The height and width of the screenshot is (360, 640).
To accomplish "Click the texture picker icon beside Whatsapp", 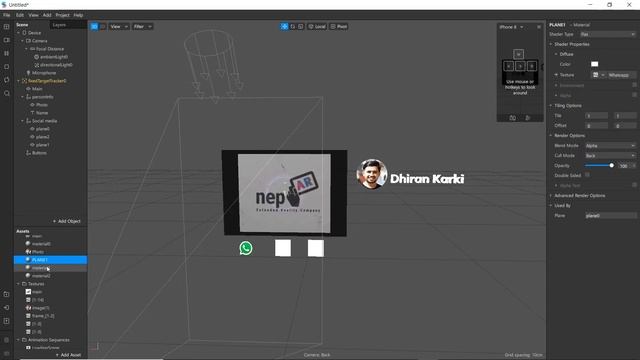I will click(x=596, y=75).
